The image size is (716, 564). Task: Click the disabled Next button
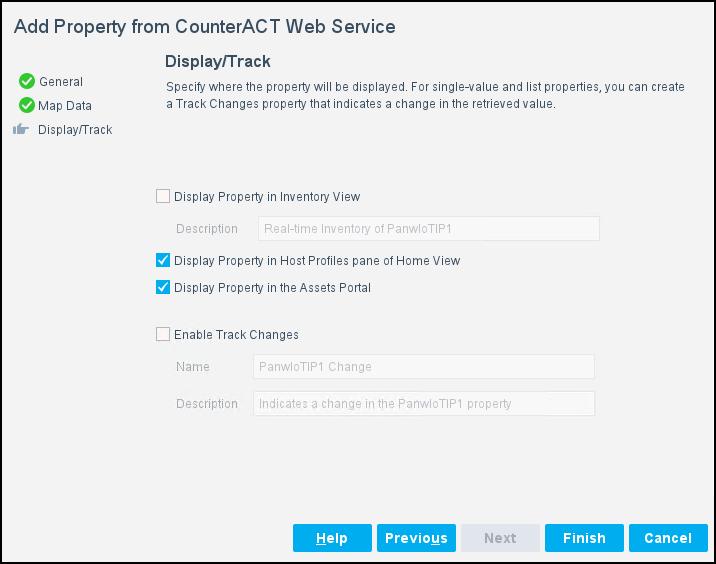pos(500,538)
